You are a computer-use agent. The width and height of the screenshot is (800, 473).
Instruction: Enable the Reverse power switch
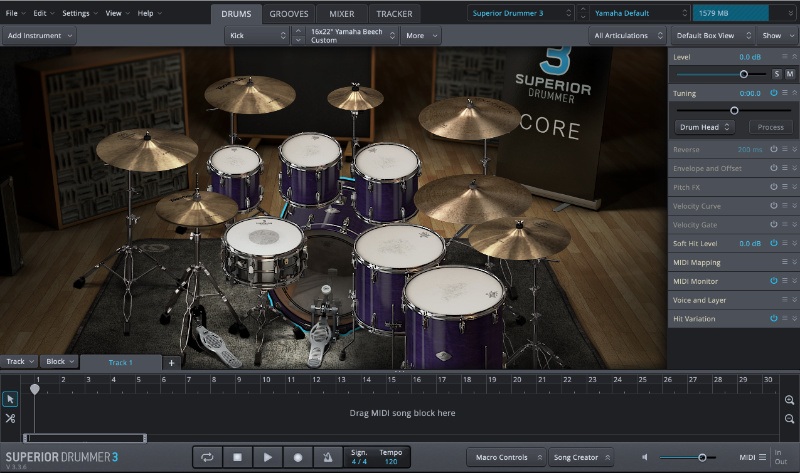click(774, 149)
